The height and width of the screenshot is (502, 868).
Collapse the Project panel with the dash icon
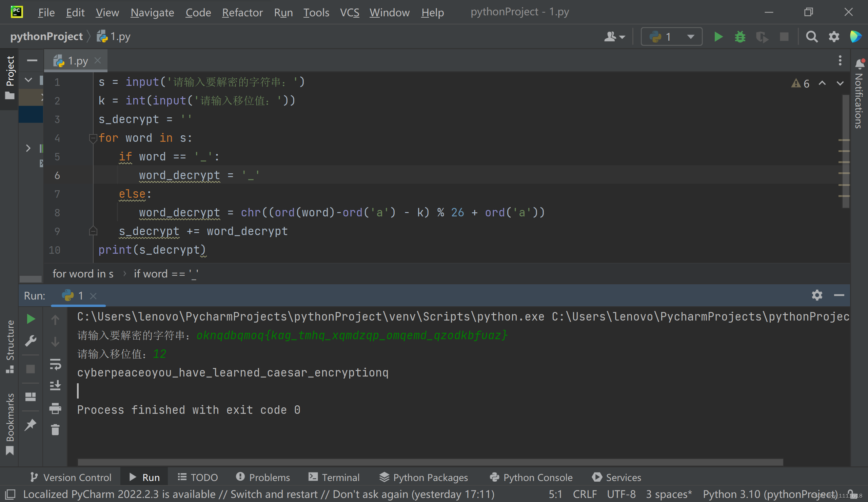tap(32, 61)
